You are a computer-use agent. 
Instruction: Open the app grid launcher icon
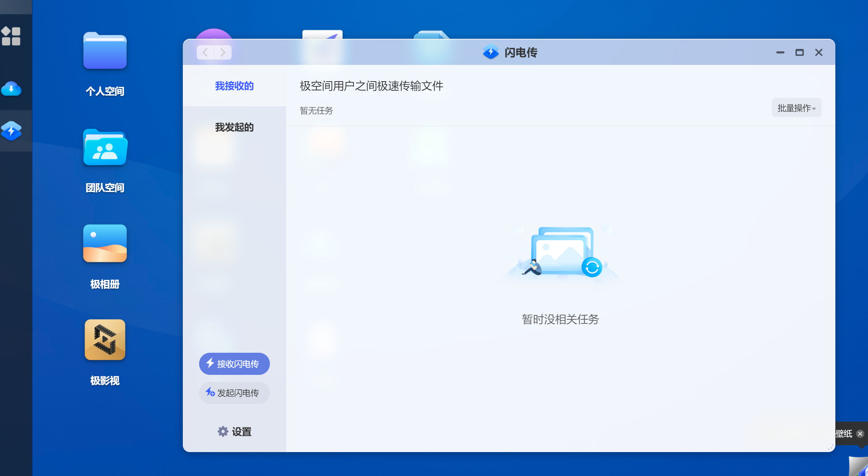11,36
